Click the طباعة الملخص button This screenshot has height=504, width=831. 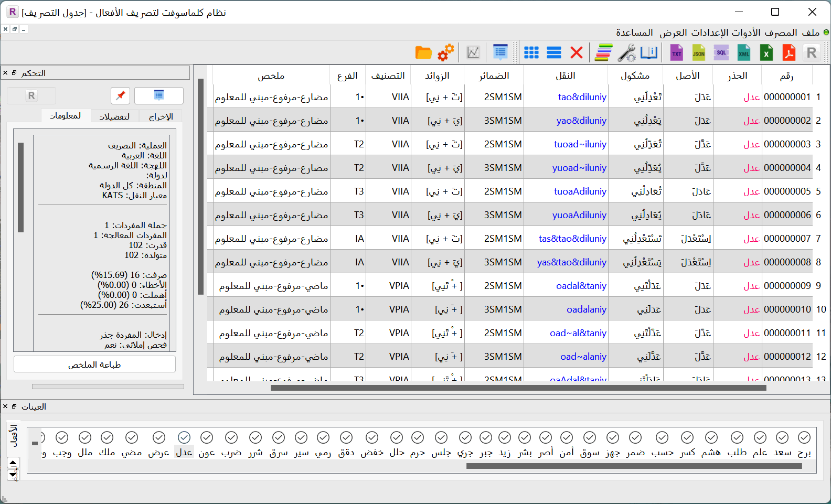(94, 364)
